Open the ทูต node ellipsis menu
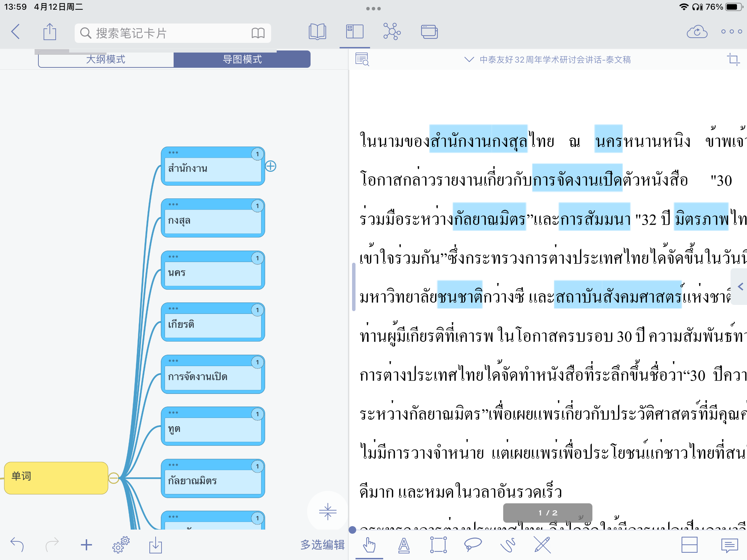The height and width of the screenshot is (560, 747). [x=173, y=412]
